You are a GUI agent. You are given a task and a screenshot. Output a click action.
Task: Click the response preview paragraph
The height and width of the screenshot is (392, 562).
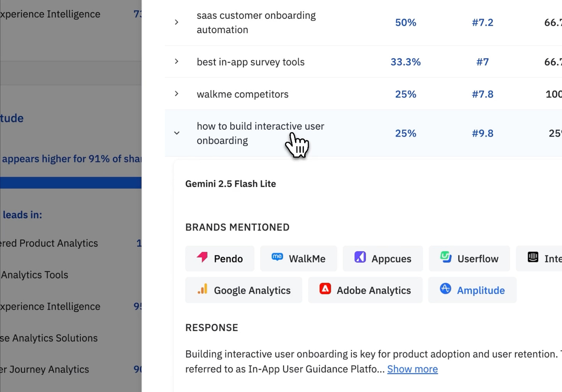click(x=373, y=362)
